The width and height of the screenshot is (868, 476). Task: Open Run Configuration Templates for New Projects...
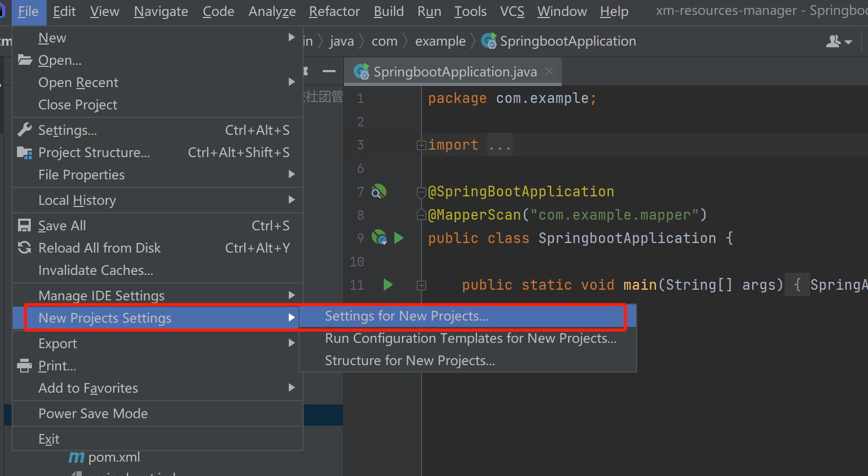click(x=468, y=339)
